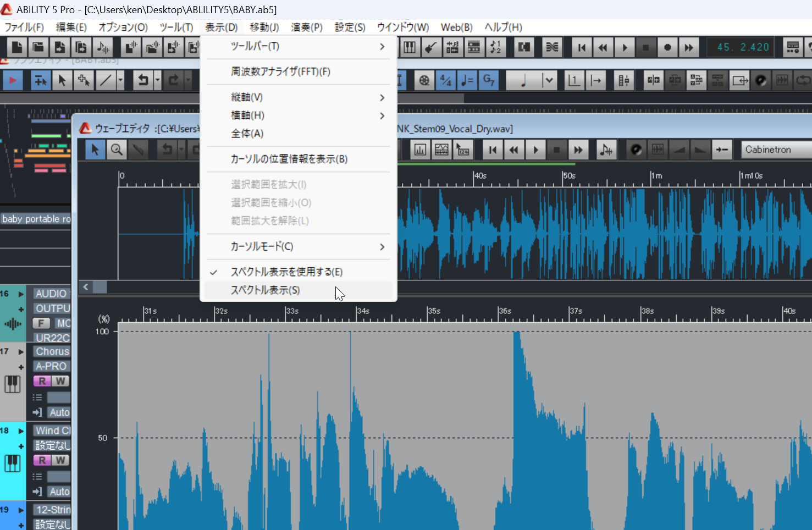Open the Cabinetron effect dropdown
This screenshot has width=812, height=530.
click(776, 150)
